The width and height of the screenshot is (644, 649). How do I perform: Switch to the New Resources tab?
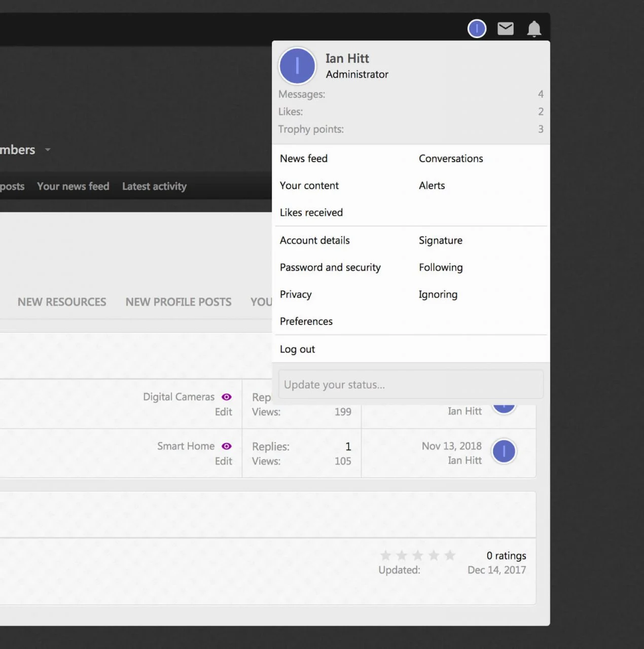(x=62, y=302)
